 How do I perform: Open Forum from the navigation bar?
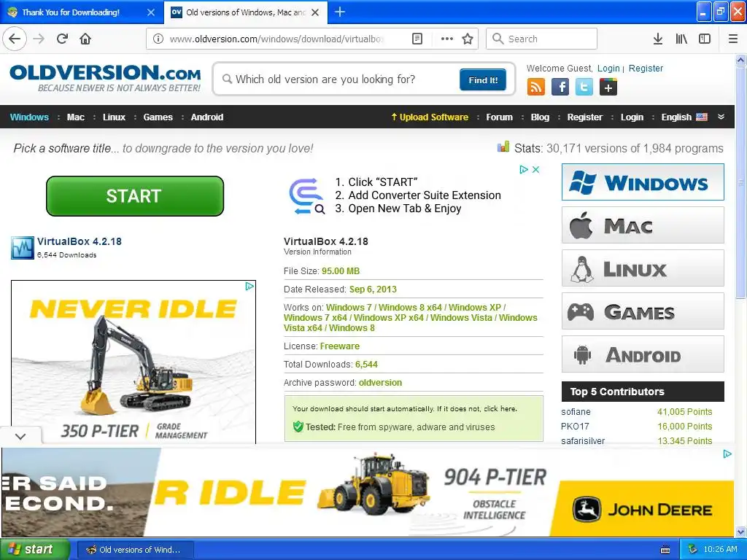pyautogui.click(x=499, y=117)
